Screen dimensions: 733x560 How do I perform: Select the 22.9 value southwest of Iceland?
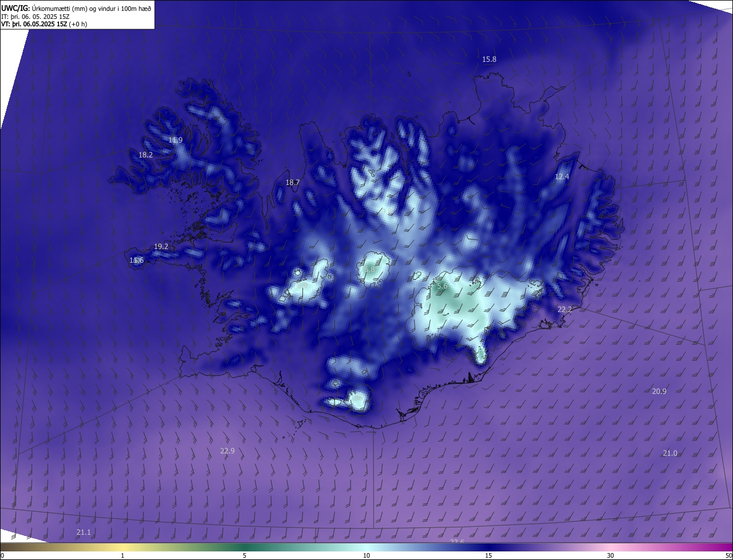[227, 451]
